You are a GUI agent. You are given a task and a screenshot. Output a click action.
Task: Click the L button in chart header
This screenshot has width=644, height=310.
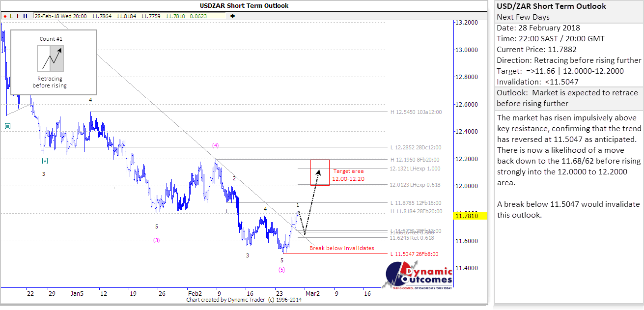[x=11, y=16]
